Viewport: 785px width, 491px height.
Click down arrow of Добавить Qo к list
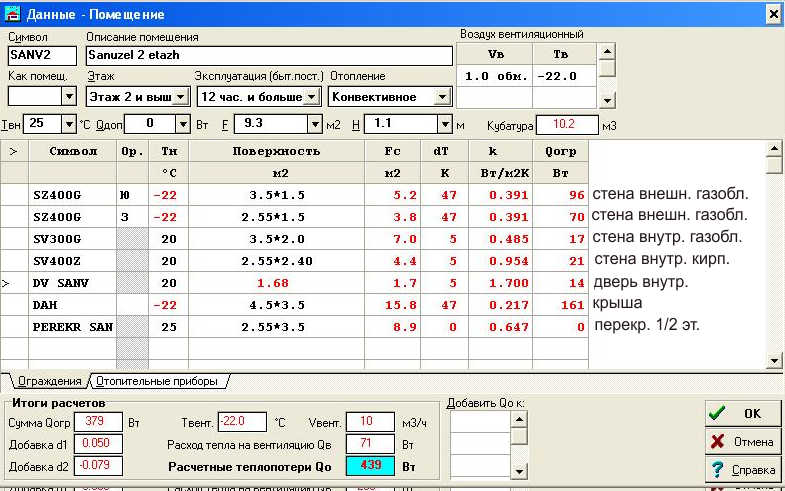pyautogui.click(x=519, y=470)
